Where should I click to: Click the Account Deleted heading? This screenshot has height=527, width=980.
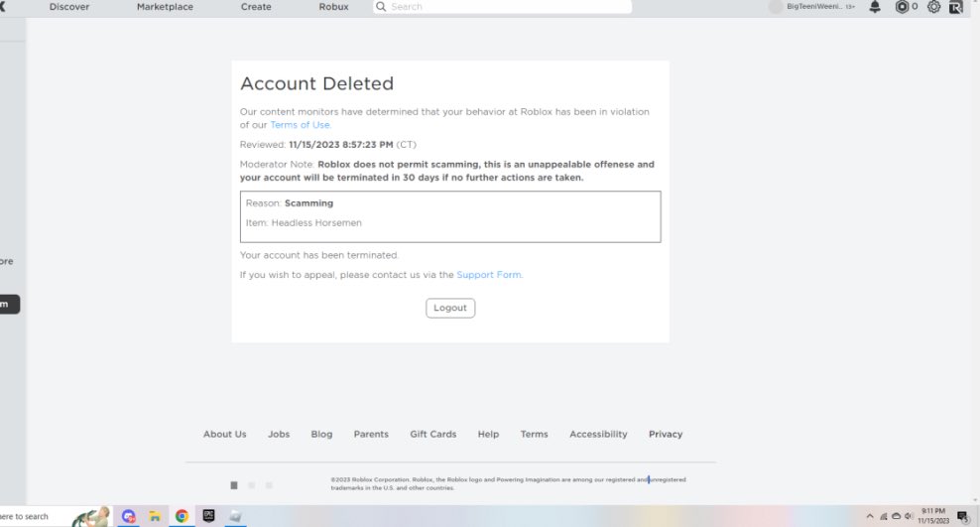coord(316,83)
